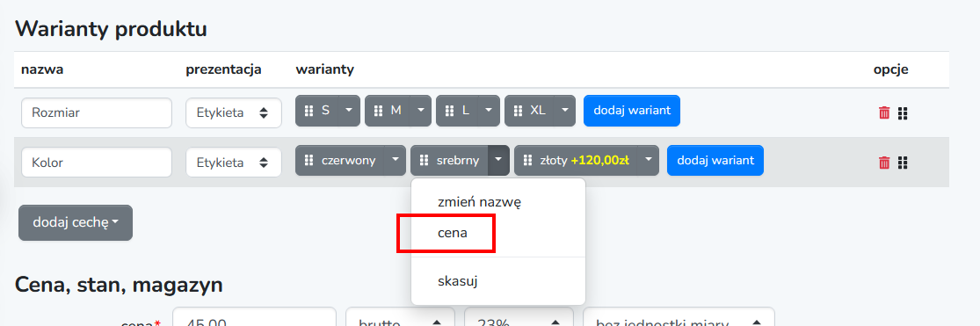Screen dimensions: 980x326
Task: Open the dropdown arrow on variant M
Action: (420, 111)
